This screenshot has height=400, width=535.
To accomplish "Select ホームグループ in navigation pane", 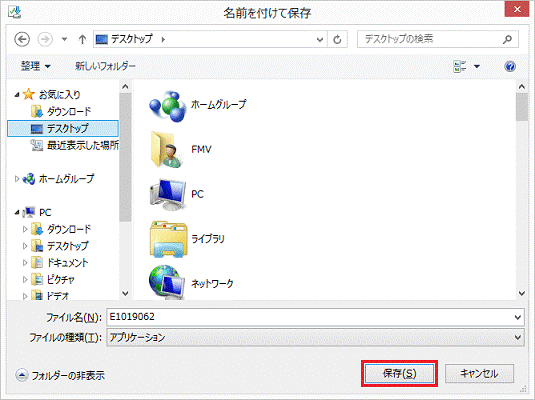I will (x=66, y=178).
